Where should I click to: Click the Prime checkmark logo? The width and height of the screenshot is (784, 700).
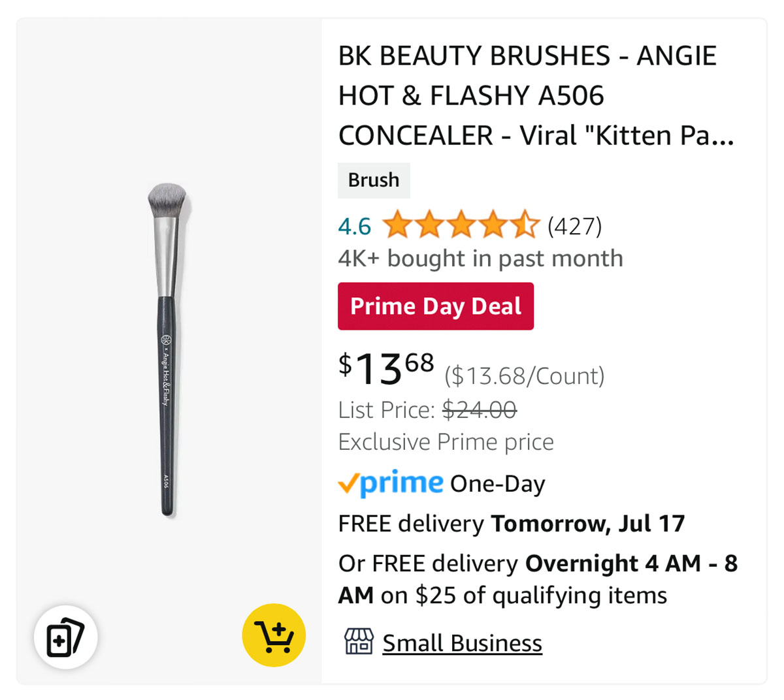click(391, 483)
